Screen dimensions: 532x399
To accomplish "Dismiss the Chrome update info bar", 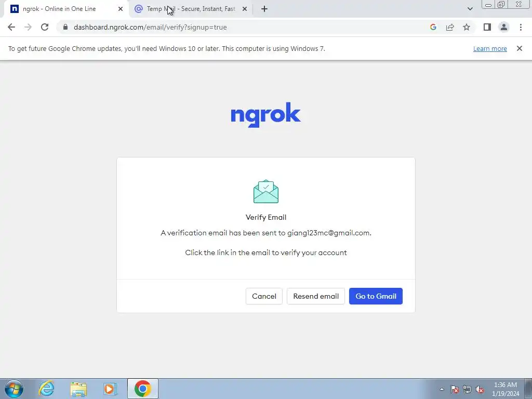I will (519, 48).
